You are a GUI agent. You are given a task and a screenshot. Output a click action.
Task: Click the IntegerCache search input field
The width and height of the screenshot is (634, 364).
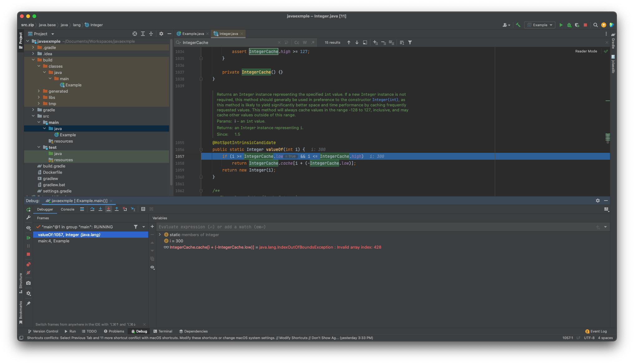tap(229, 42)
